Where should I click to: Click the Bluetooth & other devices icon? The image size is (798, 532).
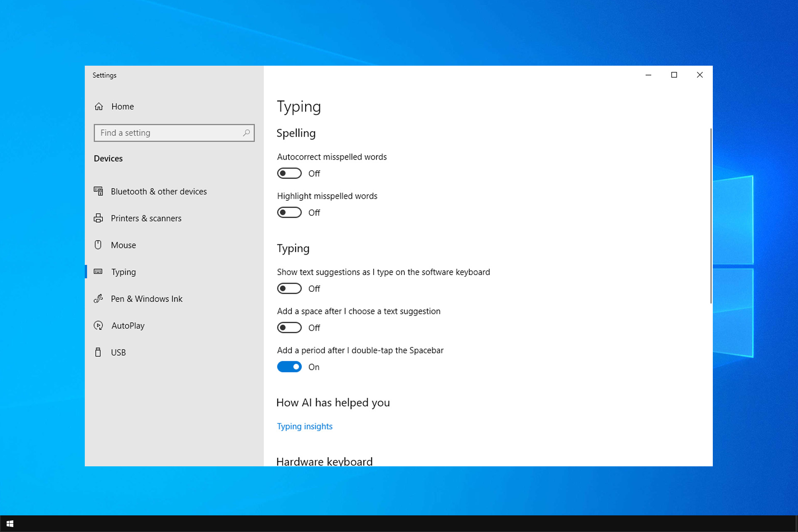99,191
